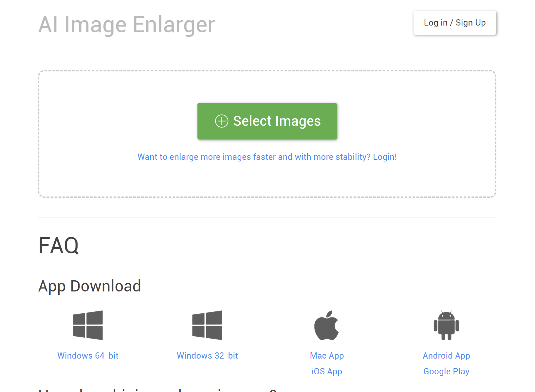This screenshot has width=535, height=392.
Task: Select Images to upload photos
Action: coord(267,121)
